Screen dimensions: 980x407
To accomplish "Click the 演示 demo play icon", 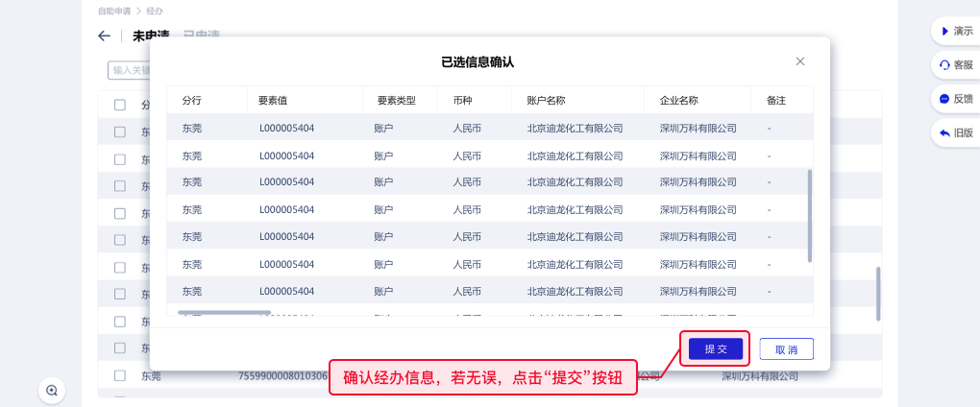I will point(944,31).
